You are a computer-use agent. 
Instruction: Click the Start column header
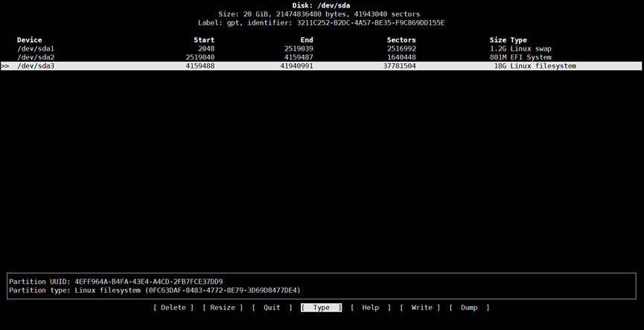[x=203, y=40]
